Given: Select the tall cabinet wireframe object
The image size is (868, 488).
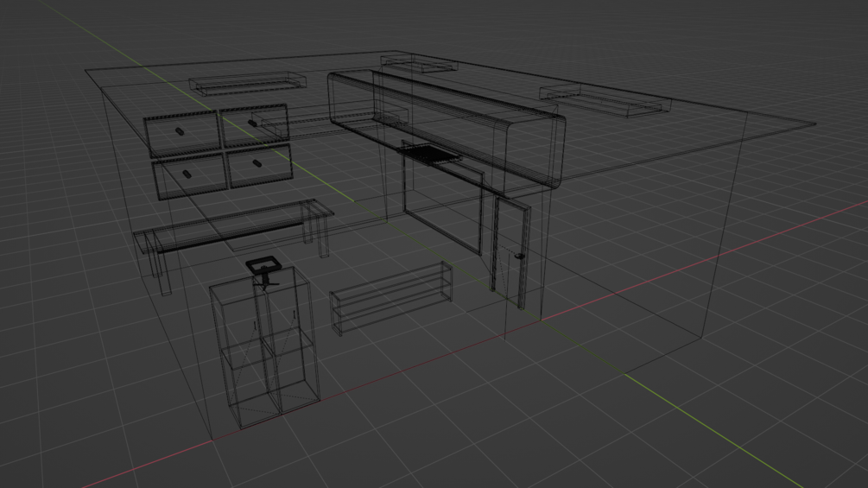Looking at the screenshot, I should [x=264, y=347].
